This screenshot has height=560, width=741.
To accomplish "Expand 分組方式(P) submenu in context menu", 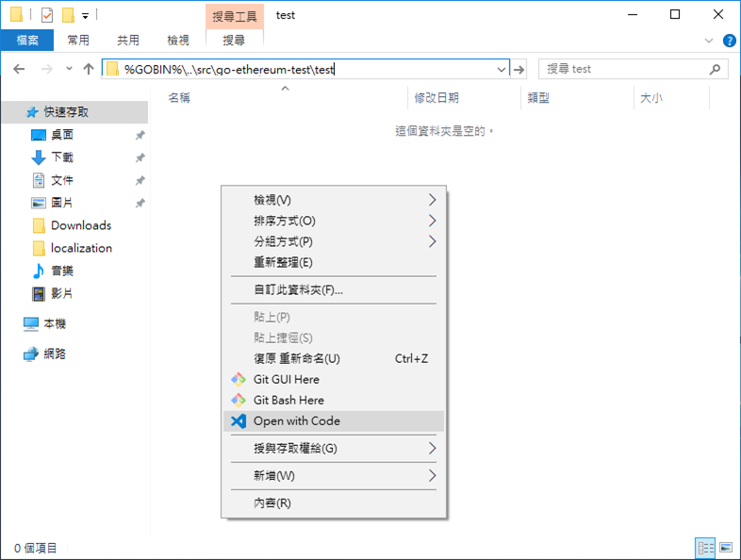I will (x=334, y=241).
